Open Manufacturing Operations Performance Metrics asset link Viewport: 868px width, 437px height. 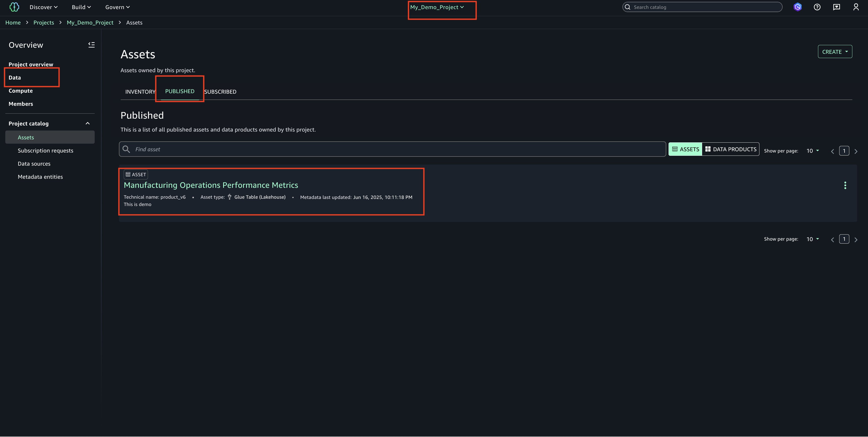[211, 185]
